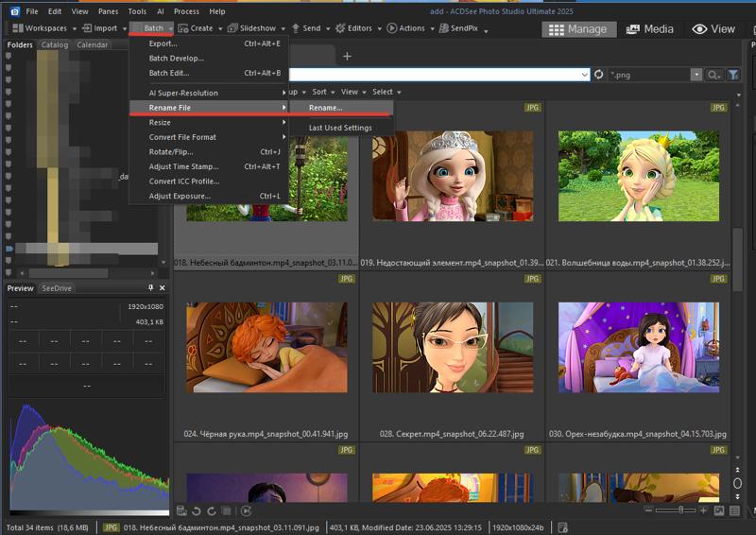The height and width of the screenshot is (535, 756).
Task: Choose Rotate/Flip... menu entry
Action: coord(209,152)
